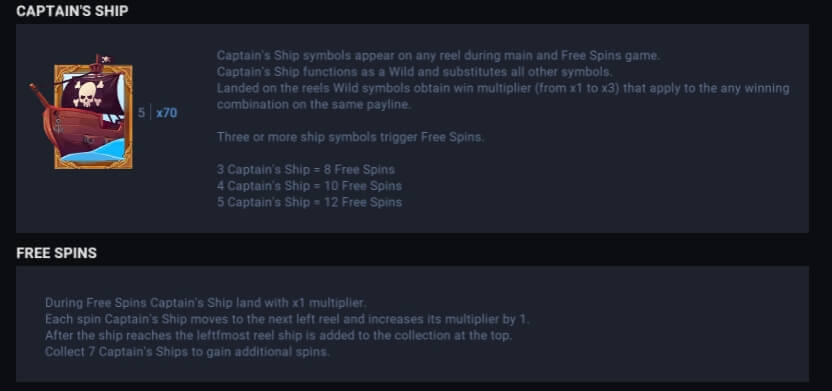Click the pirate flag atop the ship mast
This screenshot has height=391, width=832.
(103, 59)
